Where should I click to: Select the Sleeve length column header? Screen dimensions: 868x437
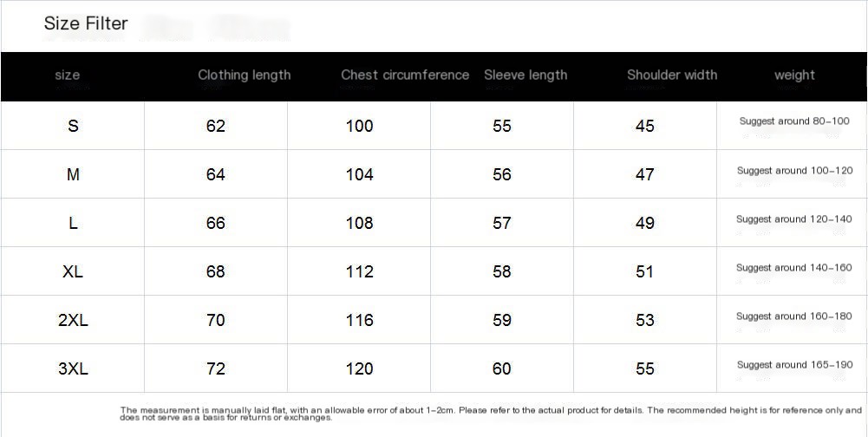click(525, 75)
